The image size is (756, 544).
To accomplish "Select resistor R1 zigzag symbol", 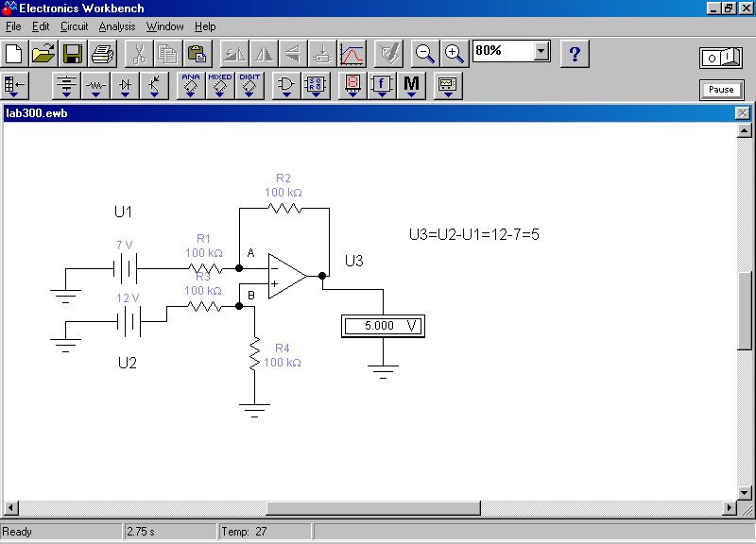I will click(x=205, y=268).
